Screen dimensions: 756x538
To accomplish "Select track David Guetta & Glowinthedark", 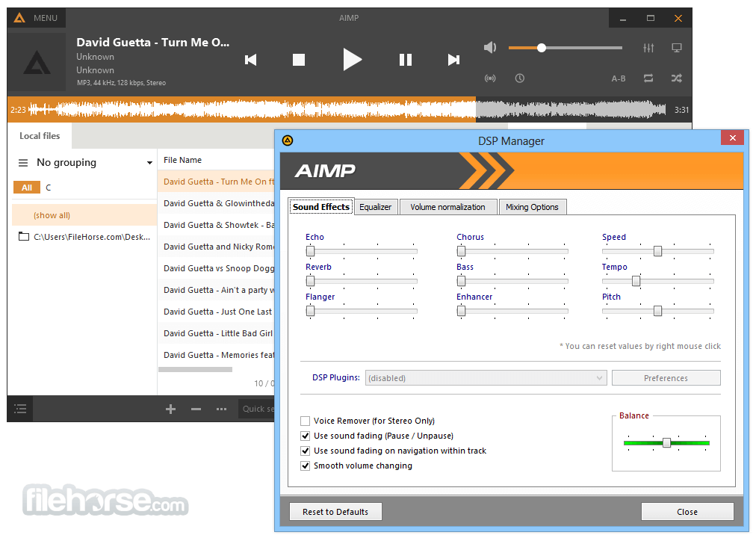I will pos(217,203).
